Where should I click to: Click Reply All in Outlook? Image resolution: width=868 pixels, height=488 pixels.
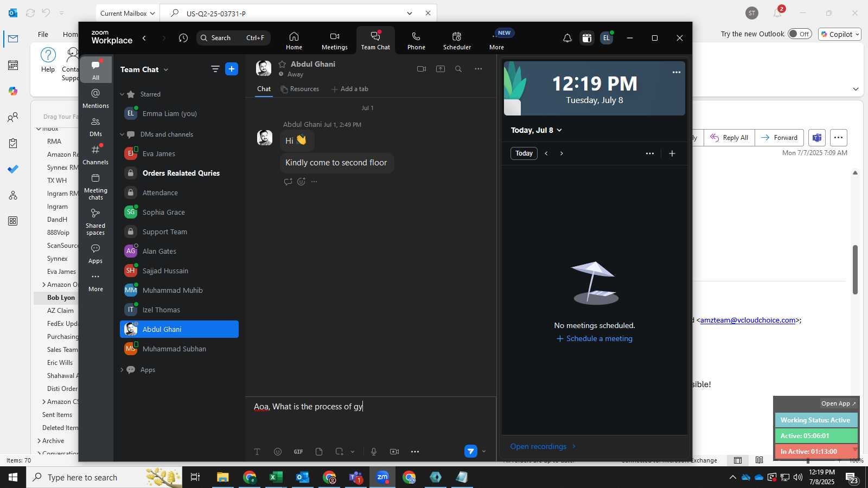729,138
